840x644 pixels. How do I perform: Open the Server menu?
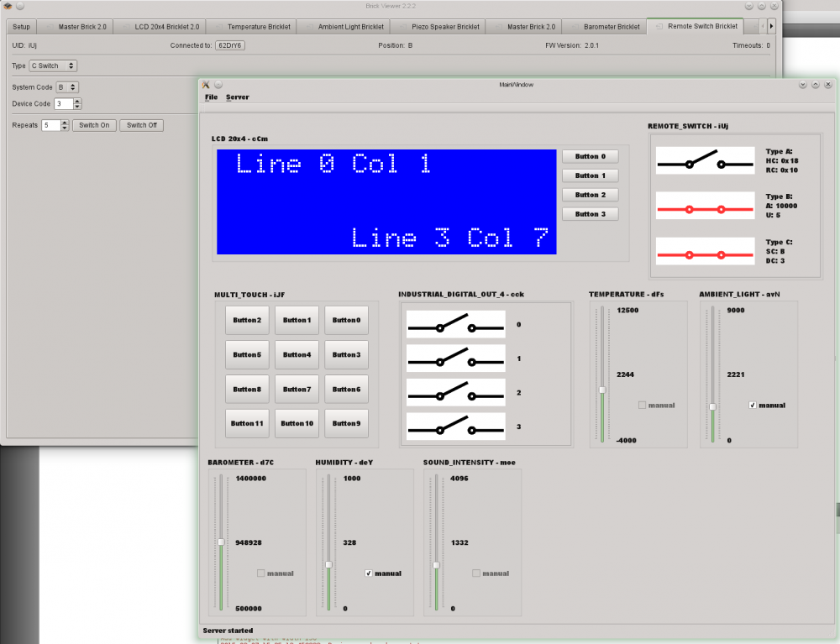pyautogui.click(x=237, y=97)
